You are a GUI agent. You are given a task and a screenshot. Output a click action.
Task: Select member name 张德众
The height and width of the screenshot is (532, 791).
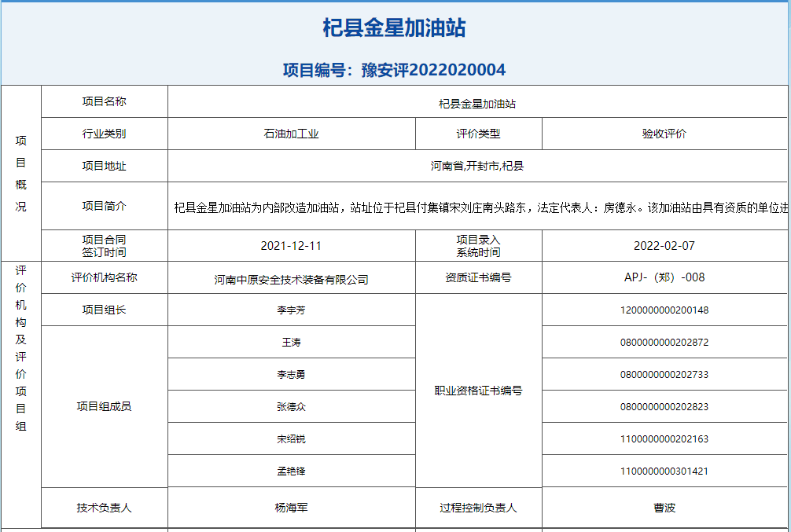tap(291, 407)
